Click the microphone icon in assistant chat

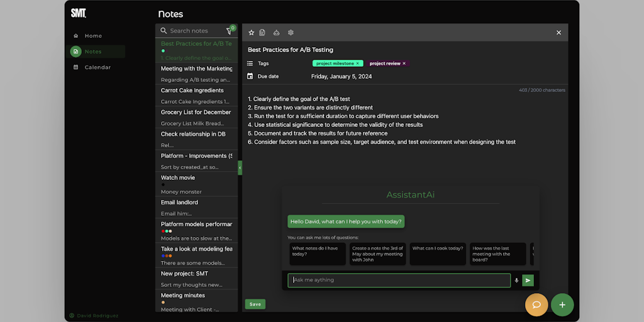point(517,280)
